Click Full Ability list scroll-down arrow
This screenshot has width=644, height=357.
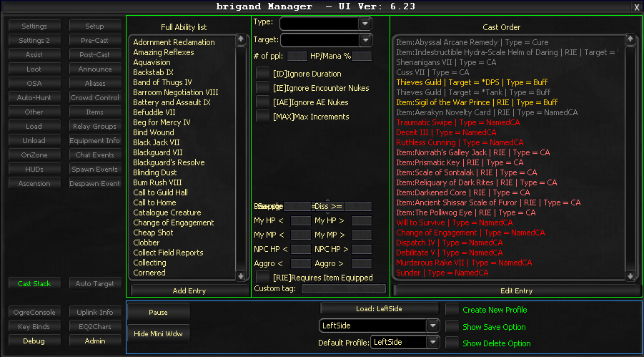(241, 275)
